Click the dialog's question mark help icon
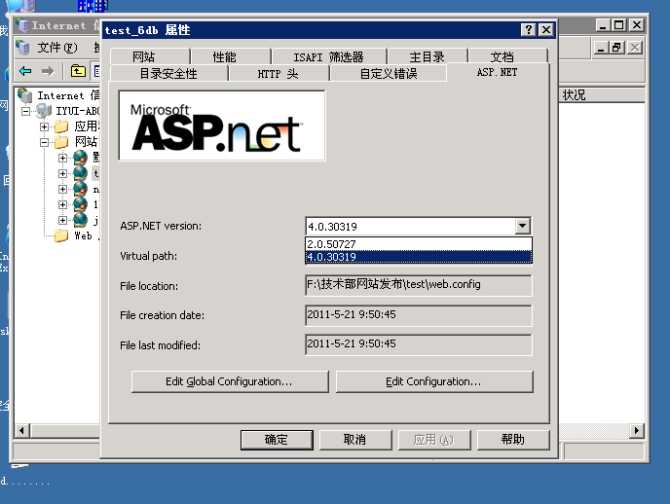 528,29
